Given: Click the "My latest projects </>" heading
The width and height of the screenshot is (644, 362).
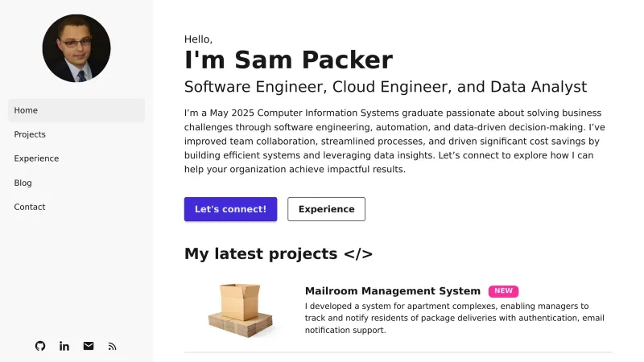Looking at the screenshot, I should pos(279,254).
